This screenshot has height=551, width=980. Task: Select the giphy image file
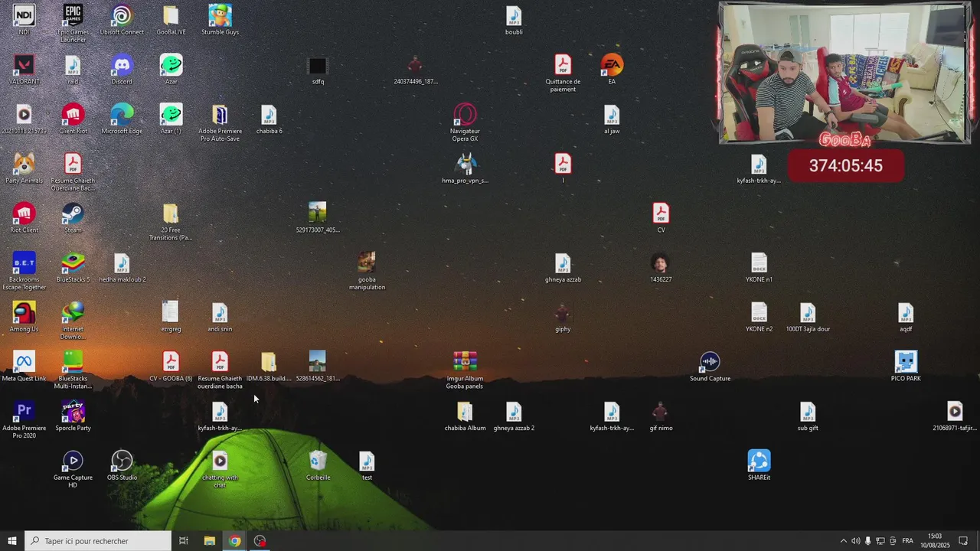(563, 314)
